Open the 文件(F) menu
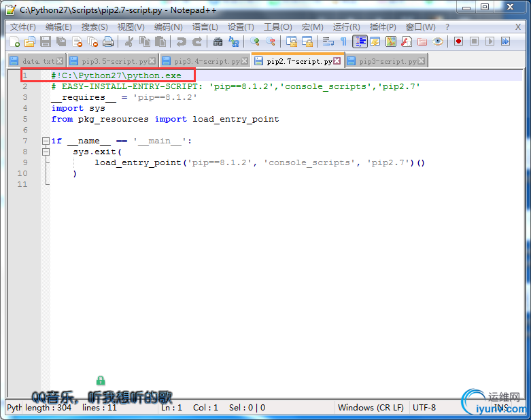Image resolution: width=531 pixels, height=420 pixels. 22,27
